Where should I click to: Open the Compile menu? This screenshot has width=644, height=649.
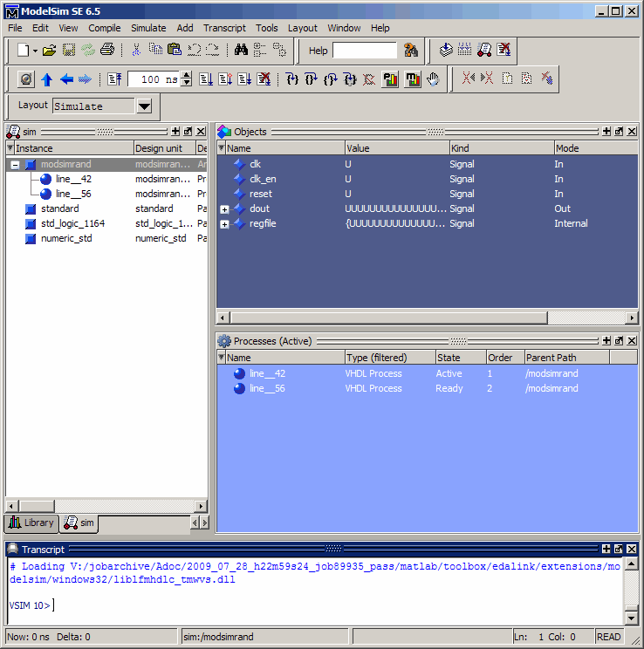105,28
